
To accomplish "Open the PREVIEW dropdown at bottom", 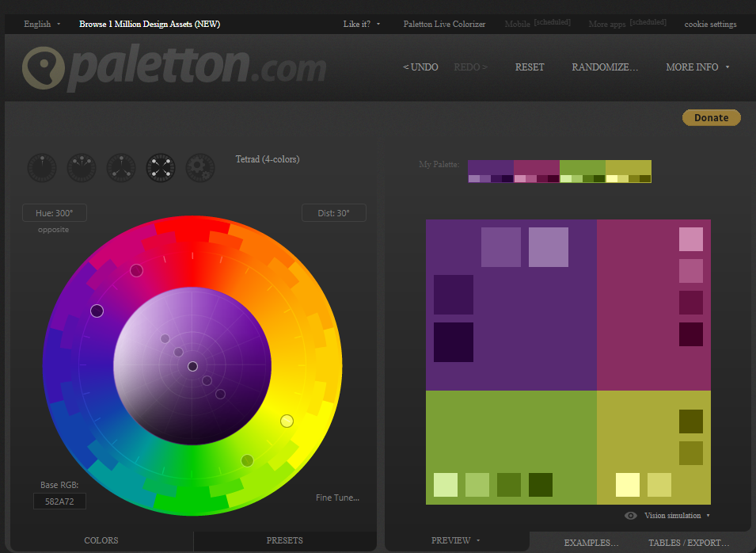I will (x=455, y=541).
